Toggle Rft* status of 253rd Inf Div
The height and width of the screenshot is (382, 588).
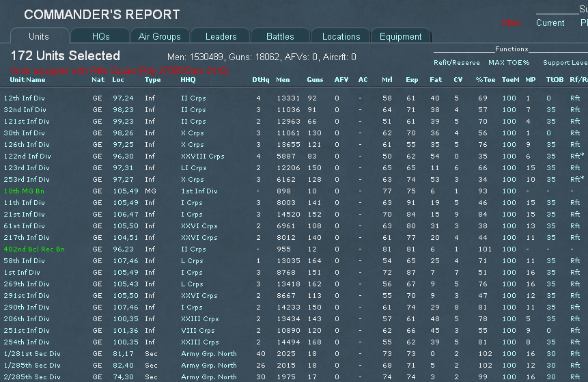[x=577, y=179]
